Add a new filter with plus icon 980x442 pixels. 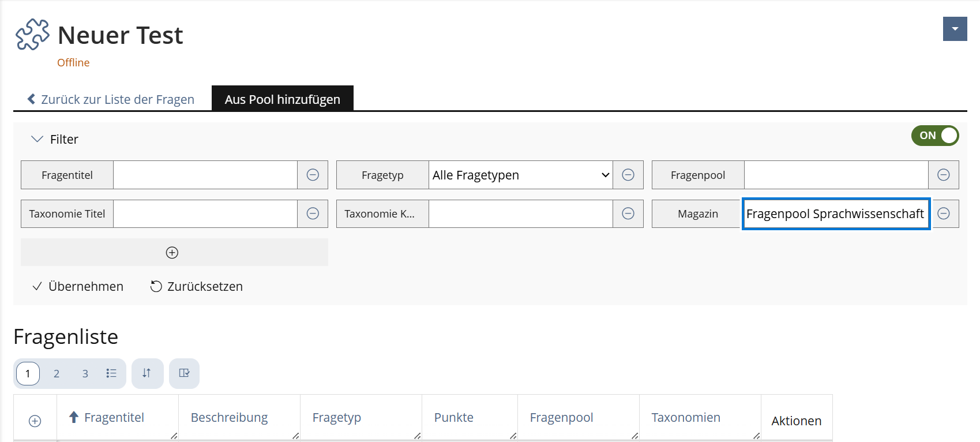[172, 252]
